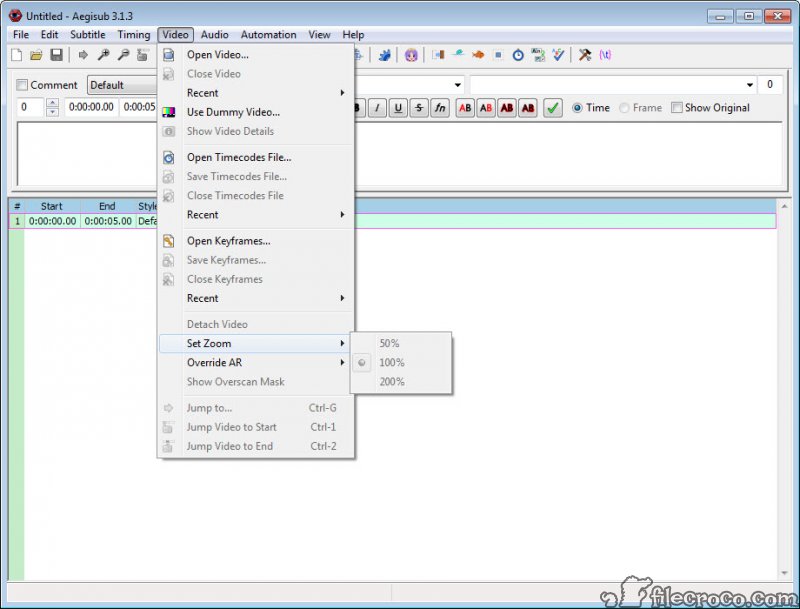The image size is (800, 609).
Task: Choose Open Video... from the Video menu
Action: (x=257, y=55)
